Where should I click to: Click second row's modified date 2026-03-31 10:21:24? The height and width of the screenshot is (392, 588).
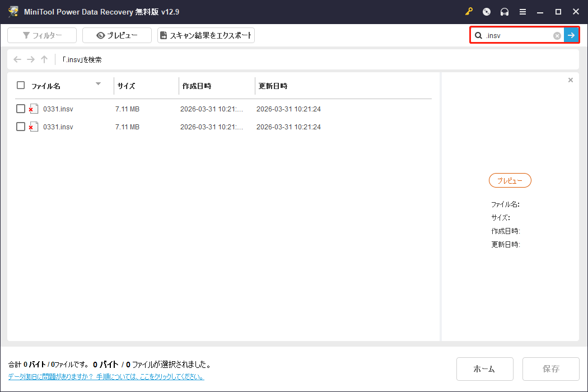[x=289, y=127]
